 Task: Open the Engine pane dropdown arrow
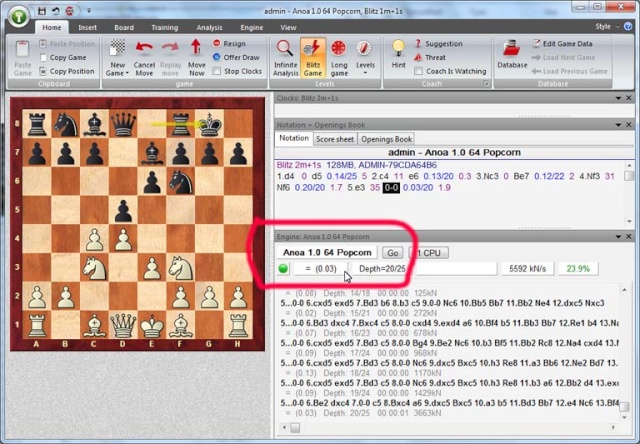(x=618, y=237)
